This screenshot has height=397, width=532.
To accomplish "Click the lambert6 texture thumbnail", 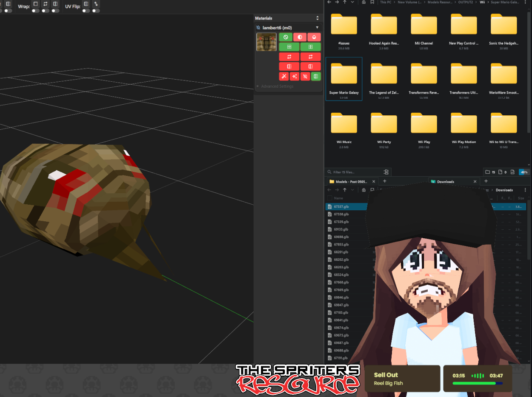I will point(266,42).
